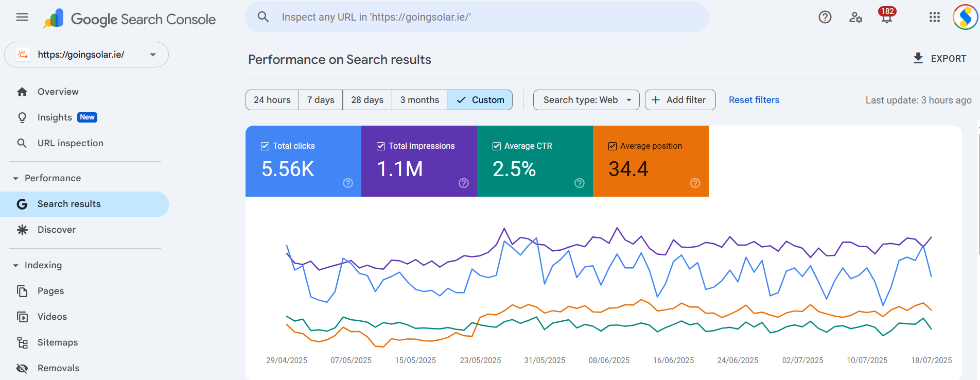Click help icon on Total clicks card

click(x=348, y=183)
